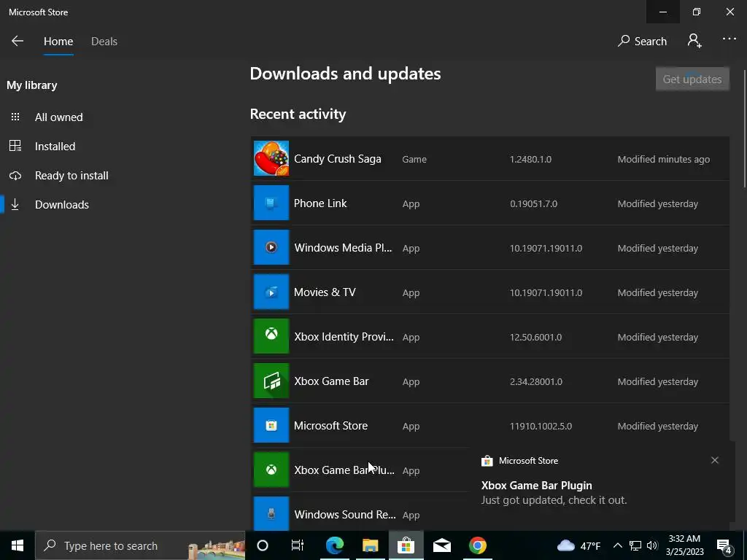Open the 47°F weather widget

pos(578,545)
